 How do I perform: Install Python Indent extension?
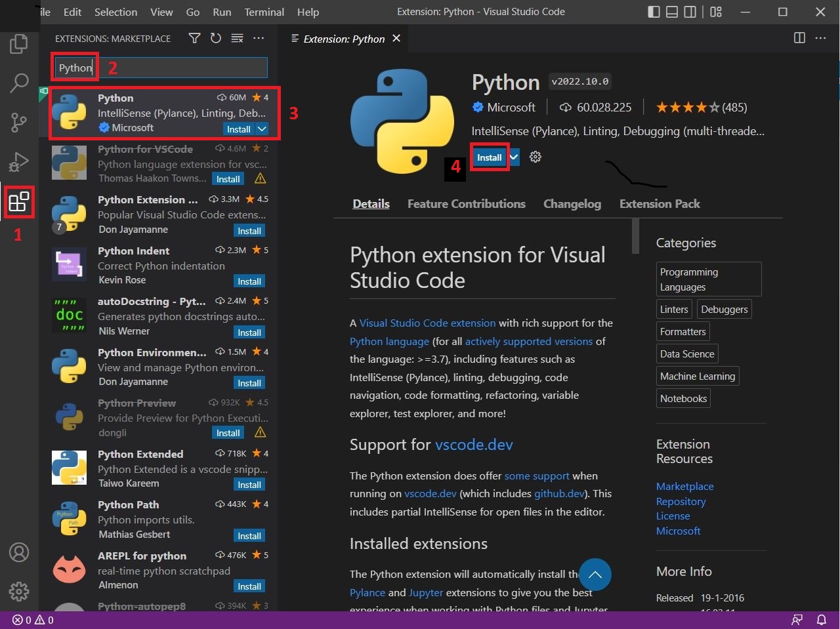pos(249,281)
